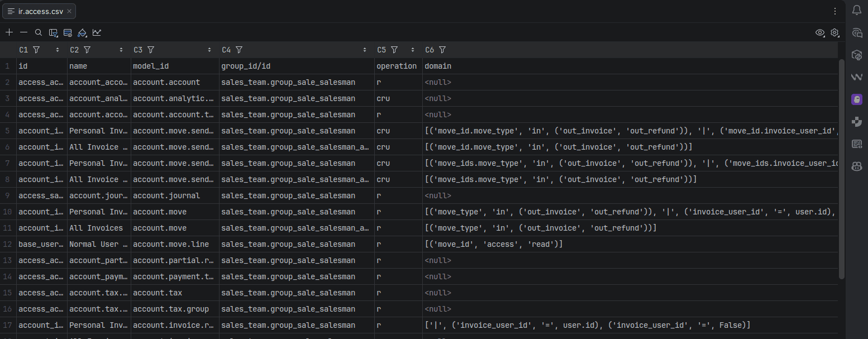Delete row using the minus icon
The height and width of the screenshot is (339, 868).
[x=23, y=32]
